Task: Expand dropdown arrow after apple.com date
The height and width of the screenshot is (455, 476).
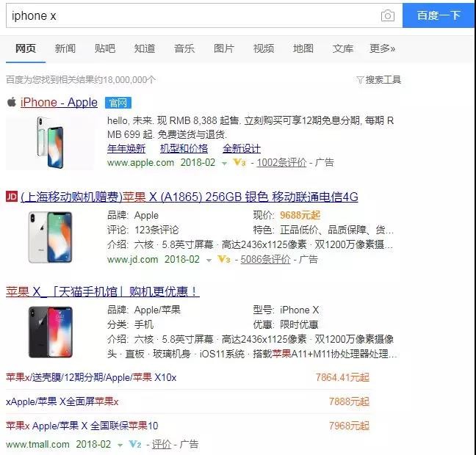Action: pyautogui.click(x=224, y=164)
